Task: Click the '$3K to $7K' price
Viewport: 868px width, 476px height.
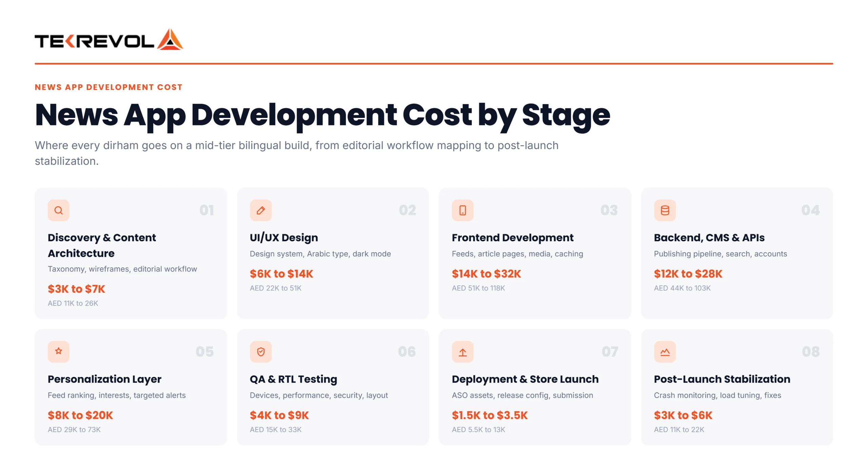Action: click(76, 289)
